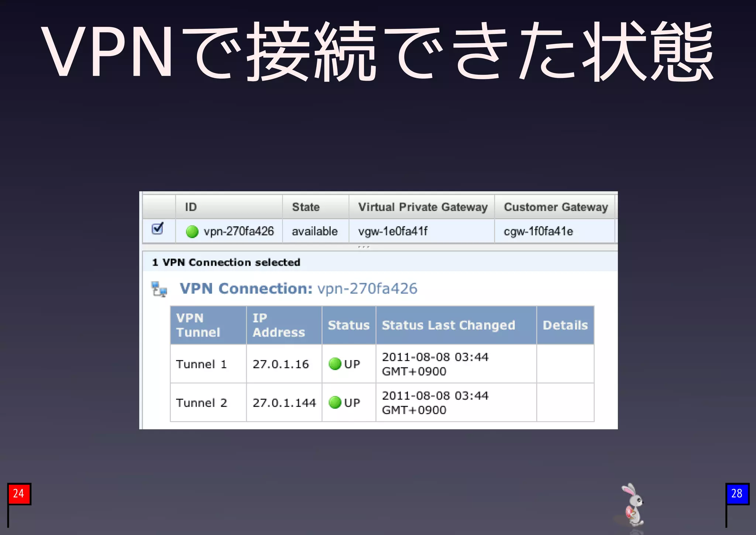This screenshot has height=535, width=756.
Task: Click the Virtual Private Gateway column header
Action: tap(422, 207)
